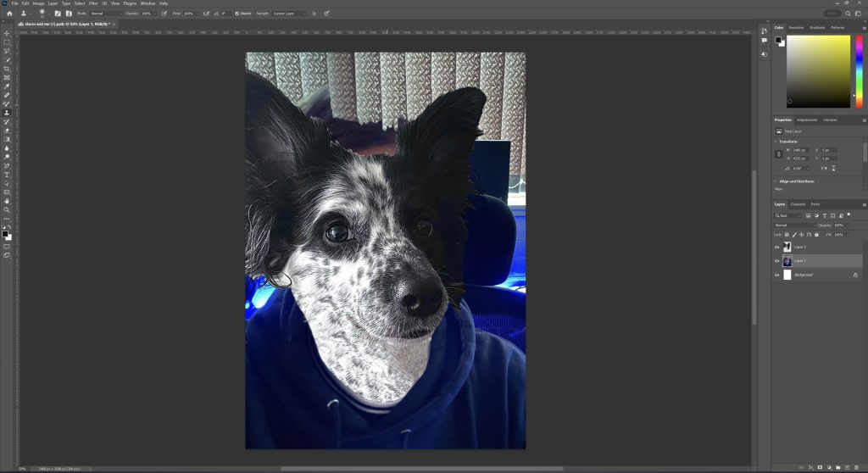Screen dimensions: 868x473
Task: Select the Crop tool
Action: click(x=7, y=69)
